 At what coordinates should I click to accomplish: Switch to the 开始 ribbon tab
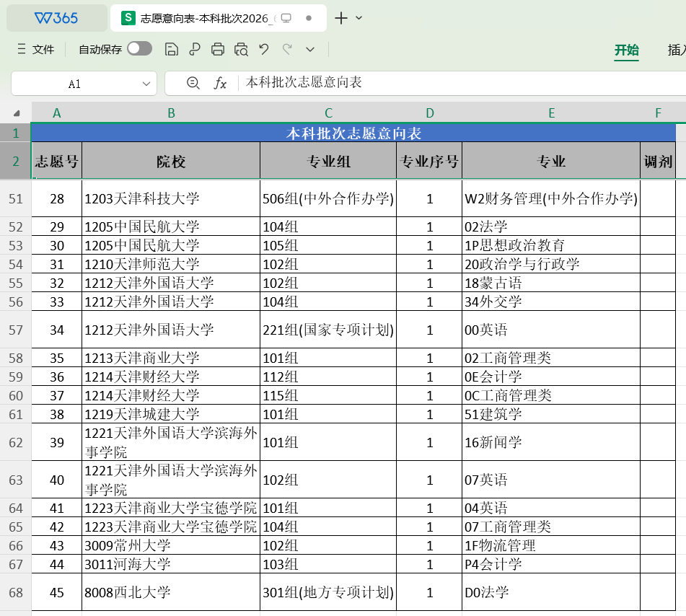coord(627,50)
